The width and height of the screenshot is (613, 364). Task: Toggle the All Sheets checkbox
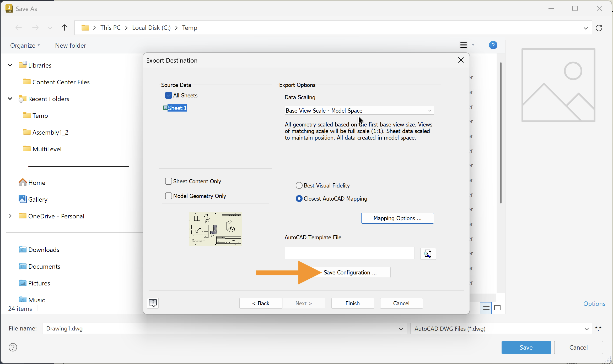[x=168, y=95]
